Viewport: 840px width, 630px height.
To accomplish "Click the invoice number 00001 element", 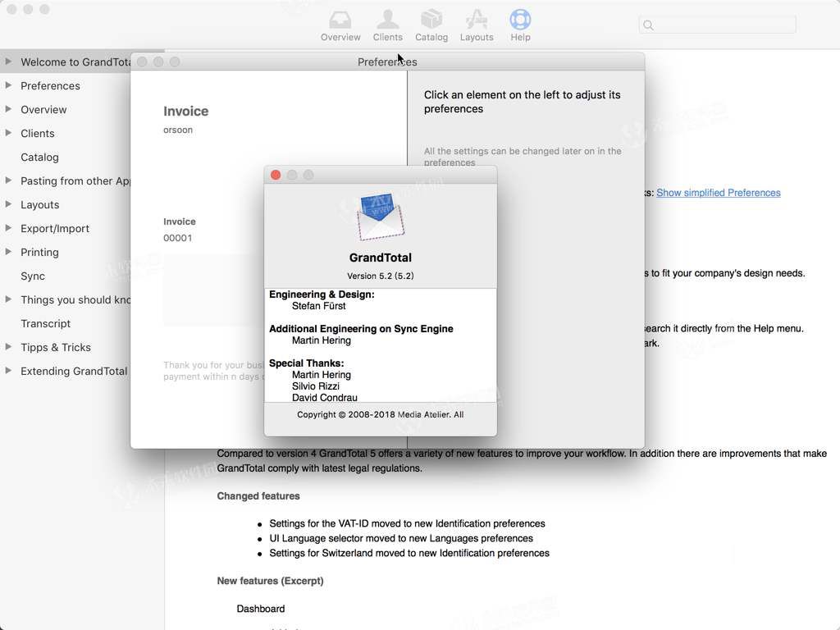I will [178, 238].
